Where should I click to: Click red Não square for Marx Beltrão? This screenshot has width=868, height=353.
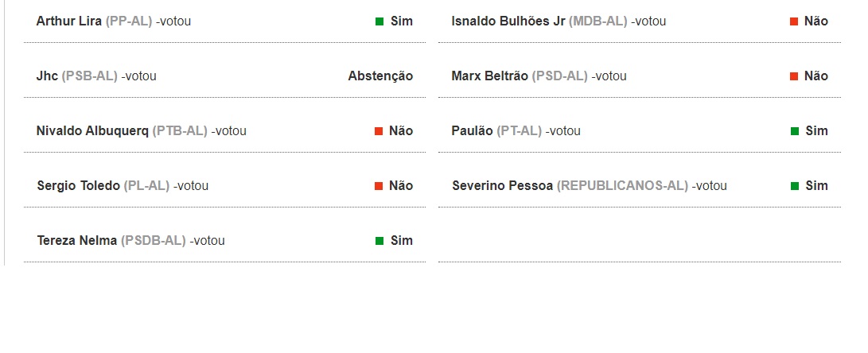coord(794,76)
